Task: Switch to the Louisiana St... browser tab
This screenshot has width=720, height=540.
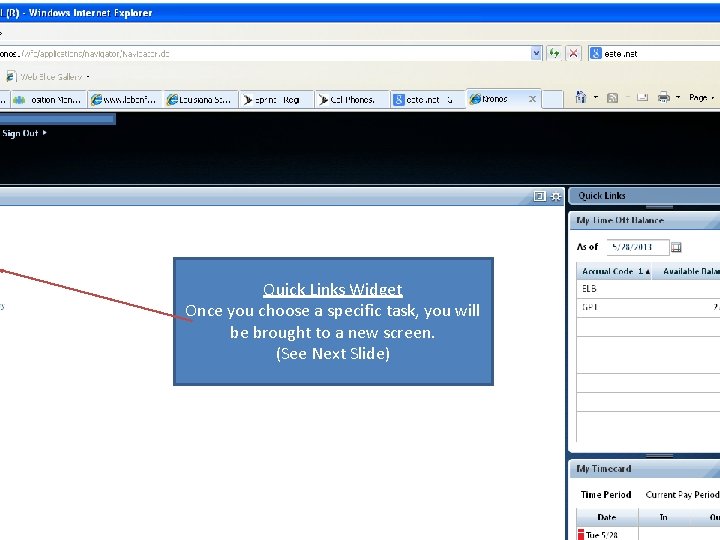Action: 201,100
